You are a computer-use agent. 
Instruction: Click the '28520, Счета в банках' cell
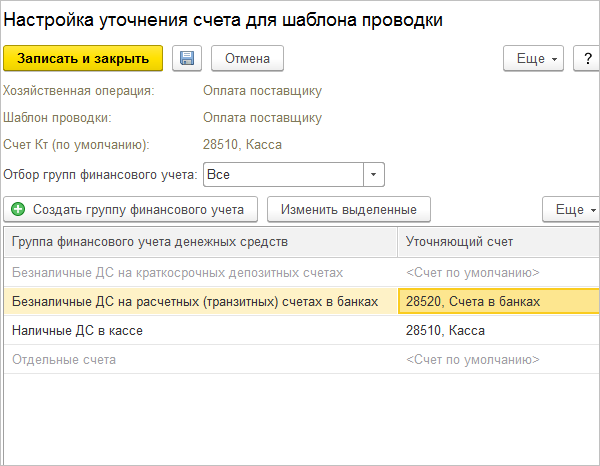(499, 301)
